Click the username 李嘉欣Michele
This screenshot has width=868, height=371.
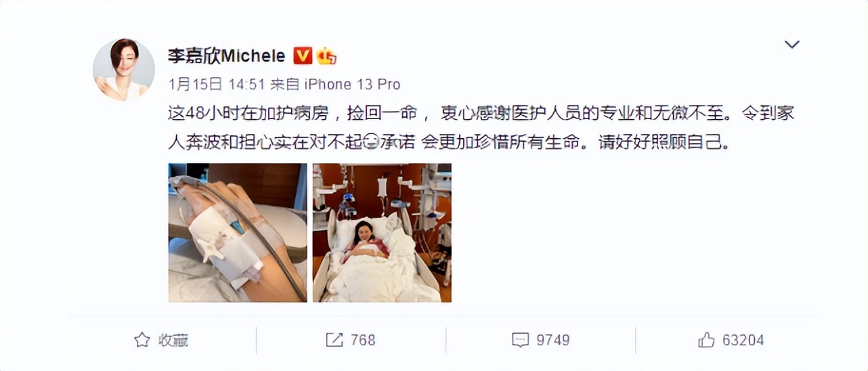[x=227, y=56]
